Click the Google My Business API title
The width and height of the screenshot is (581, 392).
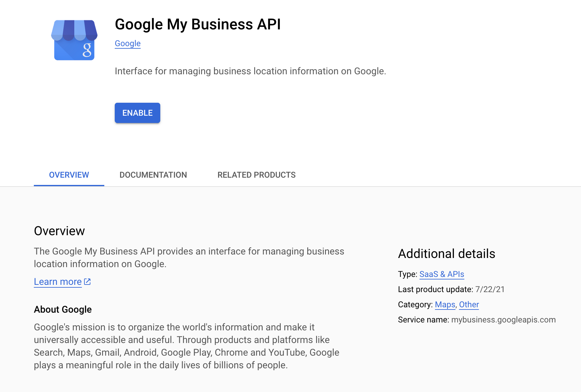point(198,24)
